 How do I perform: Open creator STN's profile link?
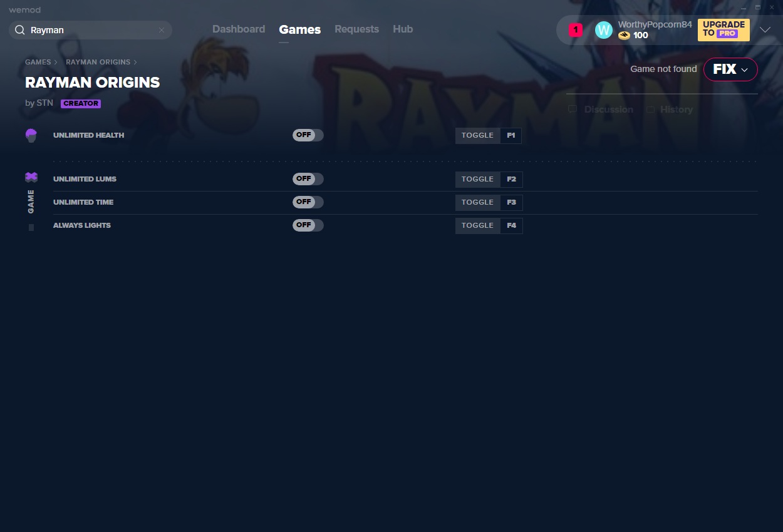point(45,103)
